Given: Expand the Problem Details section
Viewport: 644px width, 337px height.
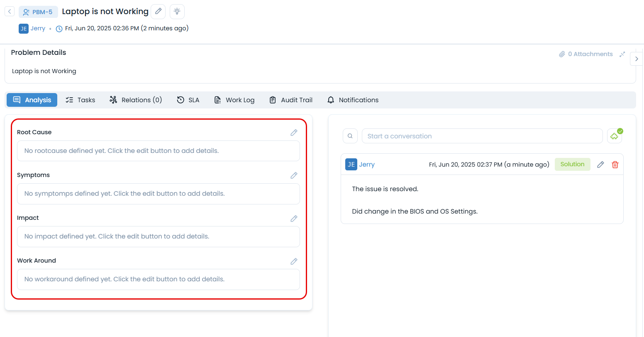Looking at the screenshot, I should (x=622, y=54).
